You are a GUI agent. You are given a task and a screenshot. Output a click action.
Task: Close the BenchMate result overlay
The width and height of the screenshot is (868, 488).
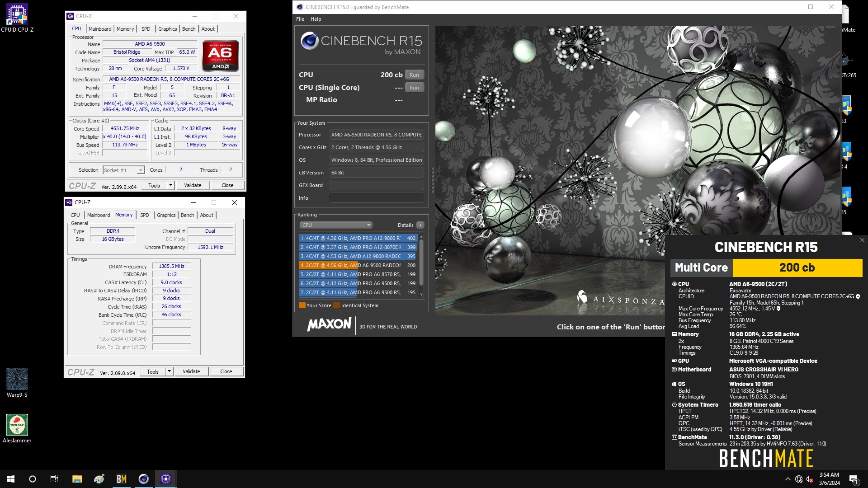862,240
